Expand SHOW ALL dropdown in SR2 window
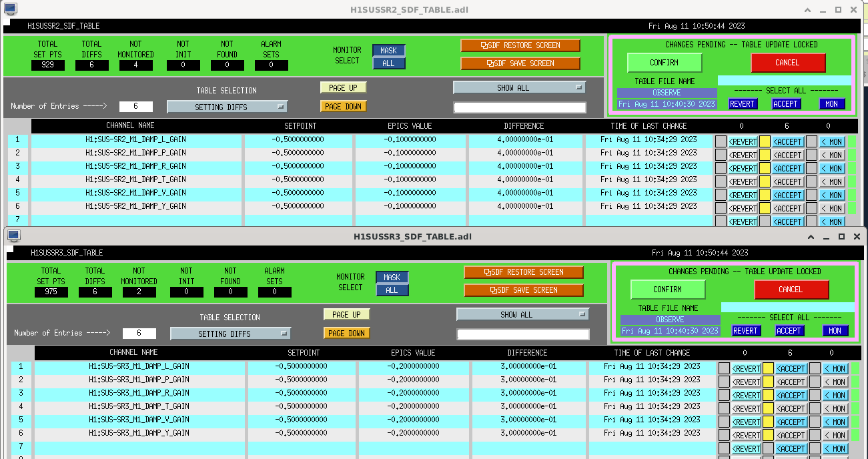 [x=519, y=87]
